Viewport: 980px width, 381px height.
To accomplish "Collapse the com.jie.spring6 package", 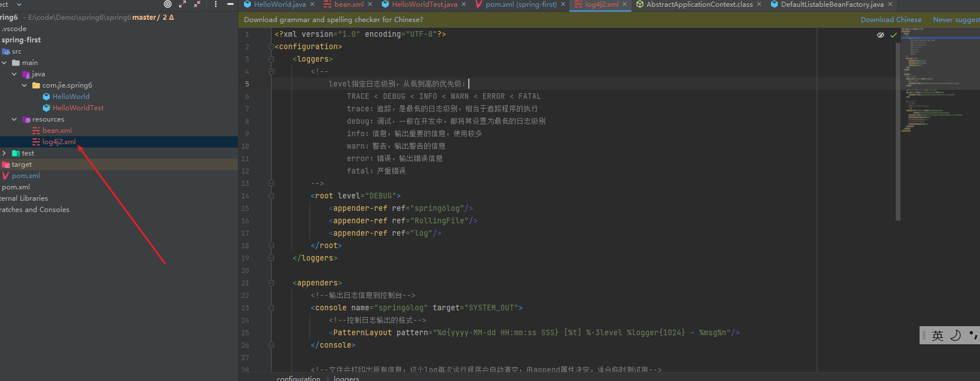I will (24, 85).
